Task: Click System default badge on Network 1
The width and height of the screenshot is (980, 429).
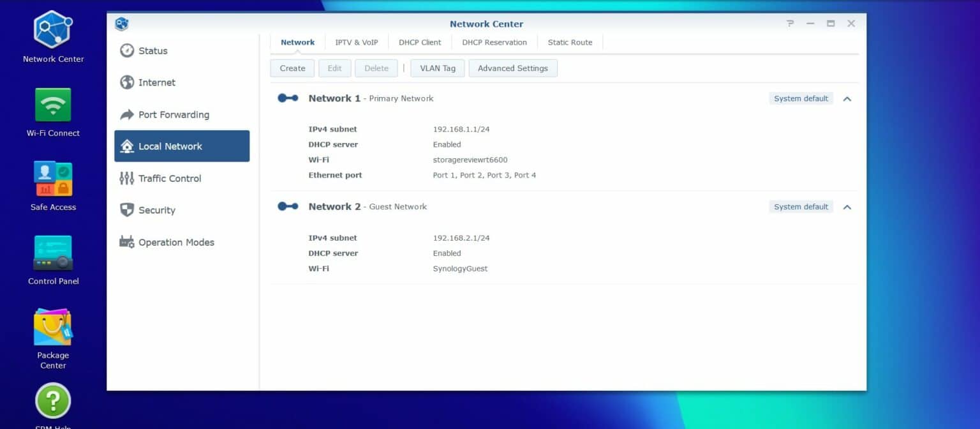Action: pyautogui.click(x=801, y=98)
